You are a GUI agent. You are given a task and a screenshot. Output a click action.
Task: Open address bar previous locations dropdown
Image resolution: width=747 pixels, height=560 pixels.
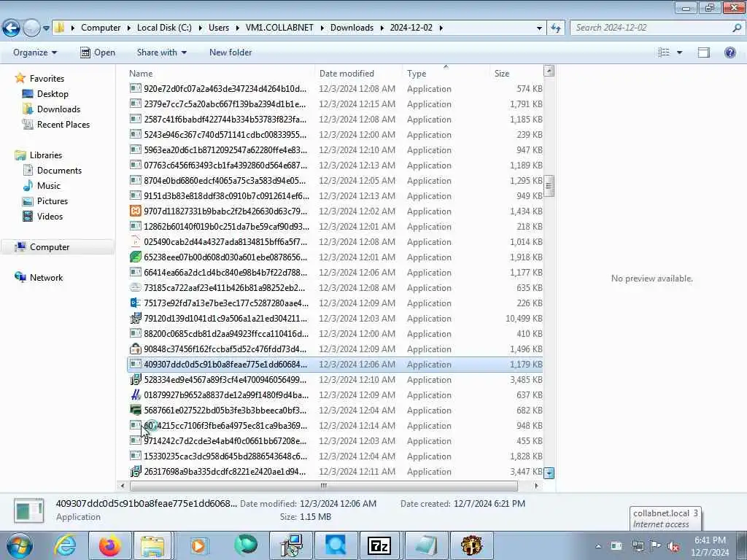[x=539, y=28]
